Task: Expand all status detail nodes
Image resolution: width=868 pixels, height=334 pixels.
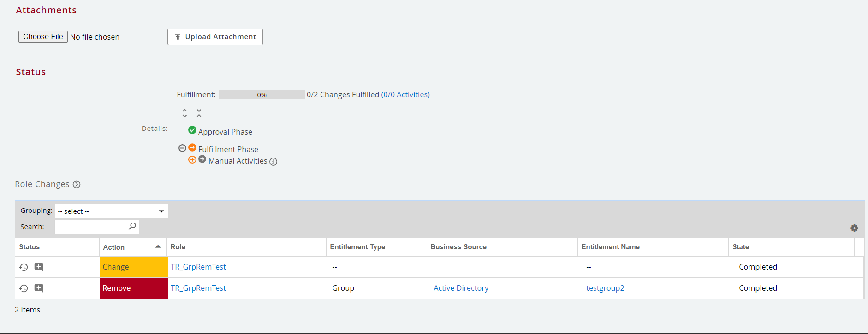Action: [x=184, y=113]
